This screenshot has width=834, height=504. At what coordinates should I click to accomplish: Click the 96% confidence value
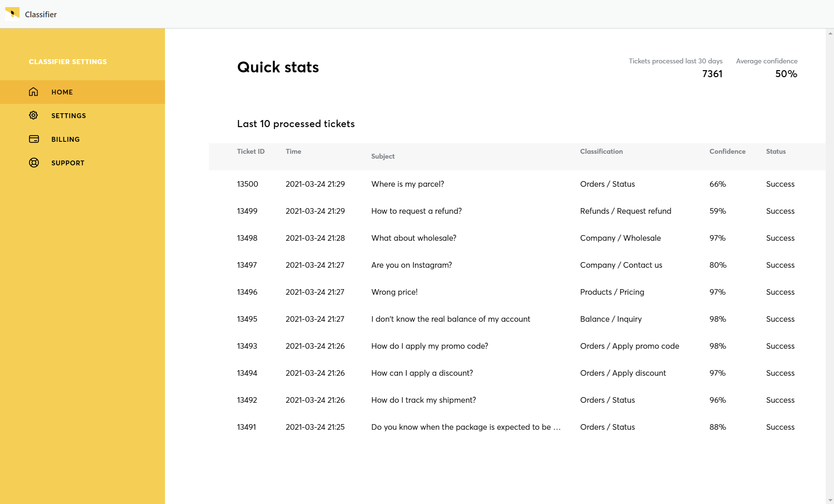coord(718,400)
